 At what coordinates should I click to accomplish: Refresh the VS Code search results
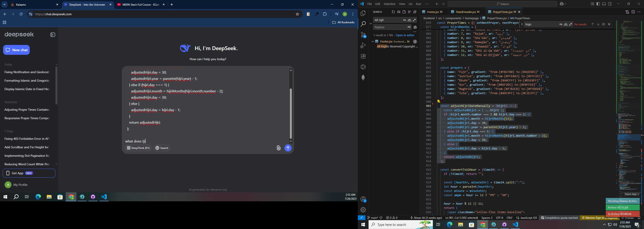tap(393, 12)
